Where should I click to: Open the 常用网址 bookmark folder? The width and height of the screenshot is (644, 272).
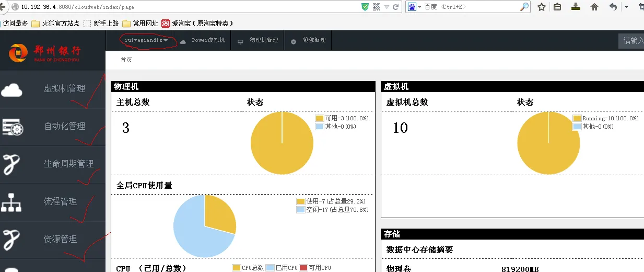pos(140,23)
